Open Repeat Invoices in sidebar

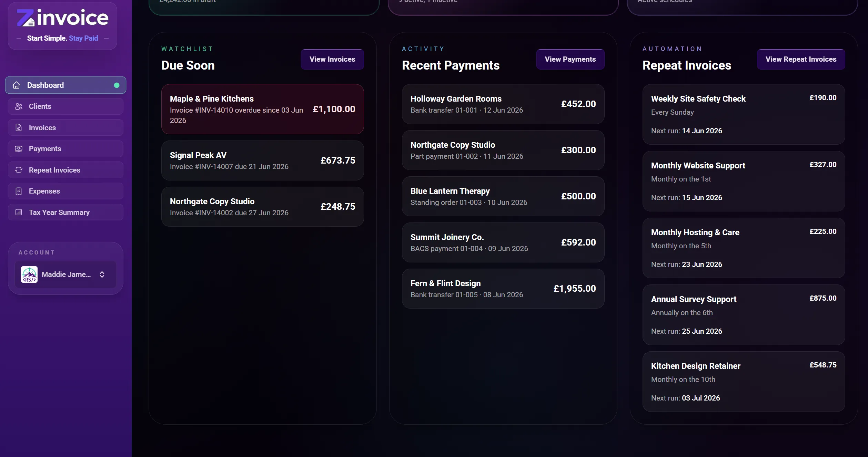click(65, 170)
